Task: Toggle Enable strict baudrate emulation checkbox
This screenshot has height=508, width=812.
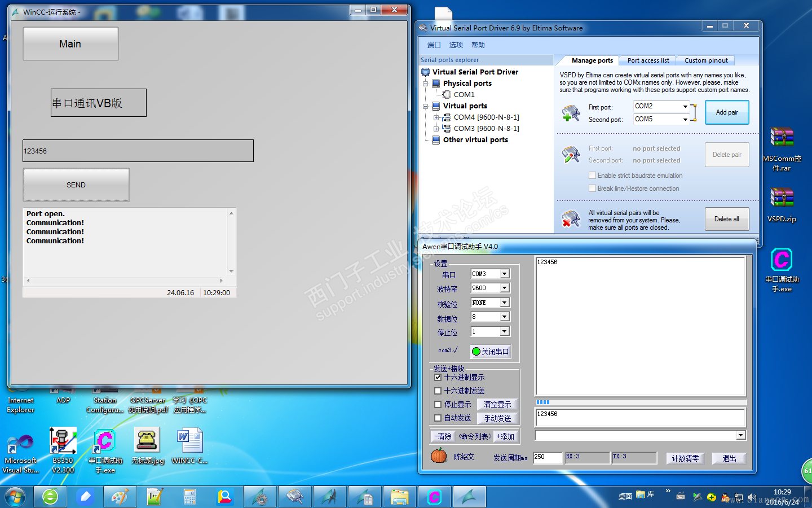Action: (592, 176)
